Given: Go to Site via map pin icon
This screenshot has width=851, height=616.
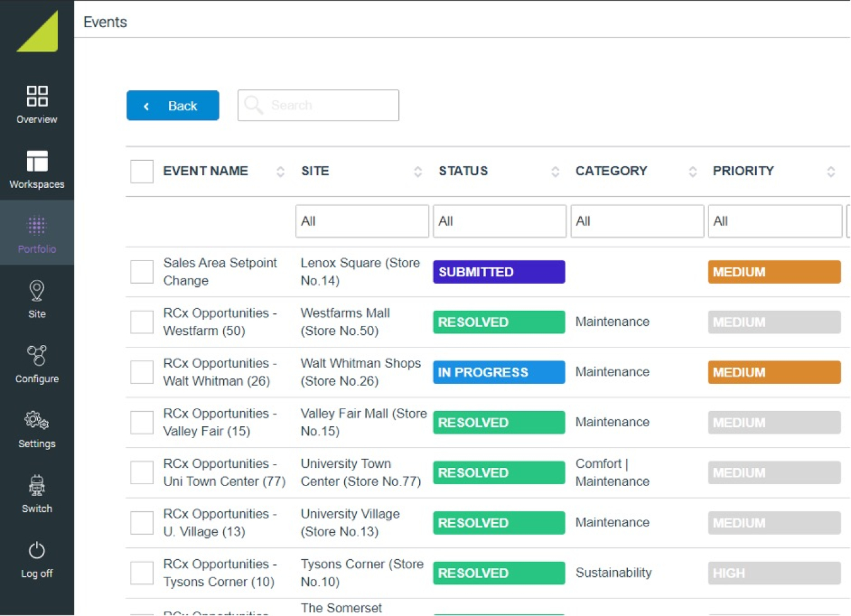Looking at the screenshot, I should point(37,291).
